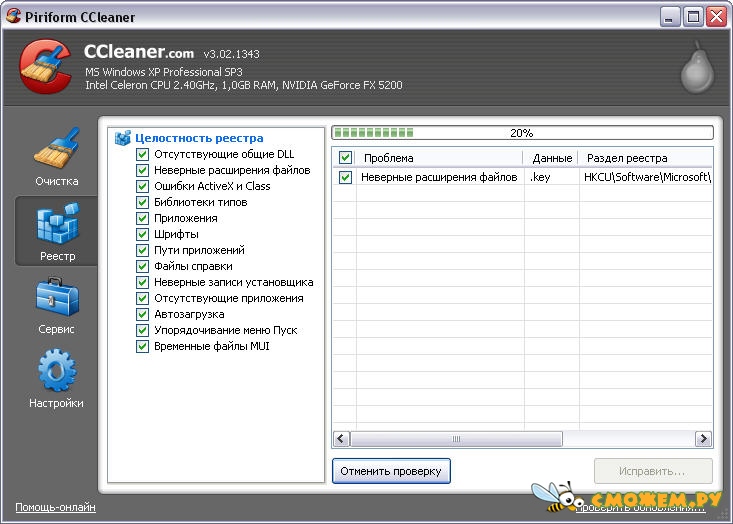Minimize the Piriform CCleaner window
733x524 pixels.
tap(670, 17)
